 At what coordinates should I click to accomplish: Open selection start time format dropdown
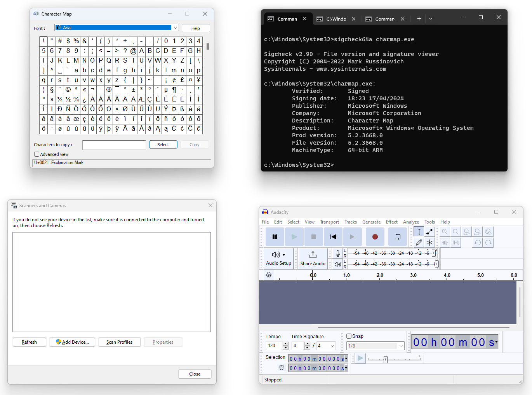(x=346, y=359)
